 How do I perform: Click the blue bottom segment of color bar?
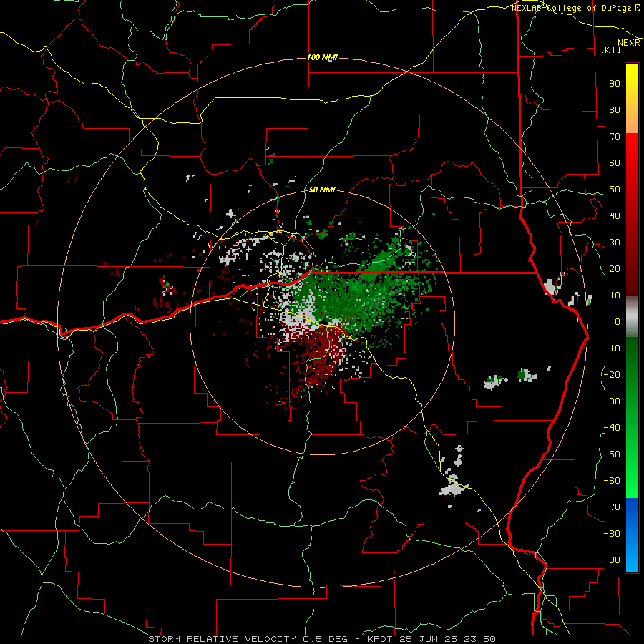(x=632, y=535)
